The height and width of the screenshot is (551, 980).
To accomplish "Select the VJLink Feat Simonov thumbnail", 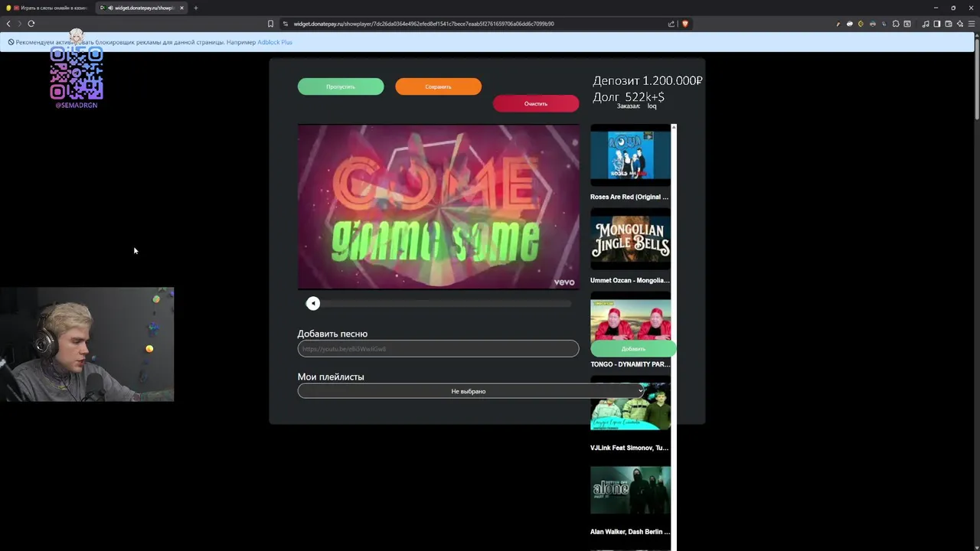I will coord(630,406).
